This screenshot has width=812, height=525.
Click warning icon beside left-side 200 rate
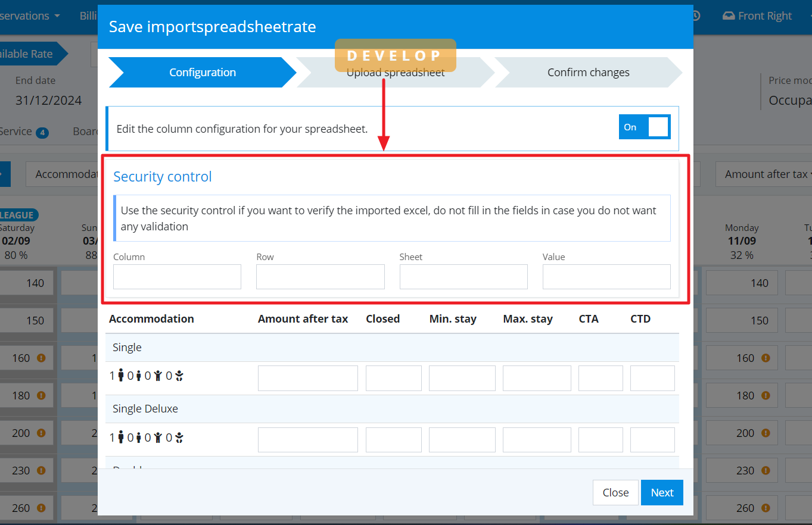tap(41, 433)
